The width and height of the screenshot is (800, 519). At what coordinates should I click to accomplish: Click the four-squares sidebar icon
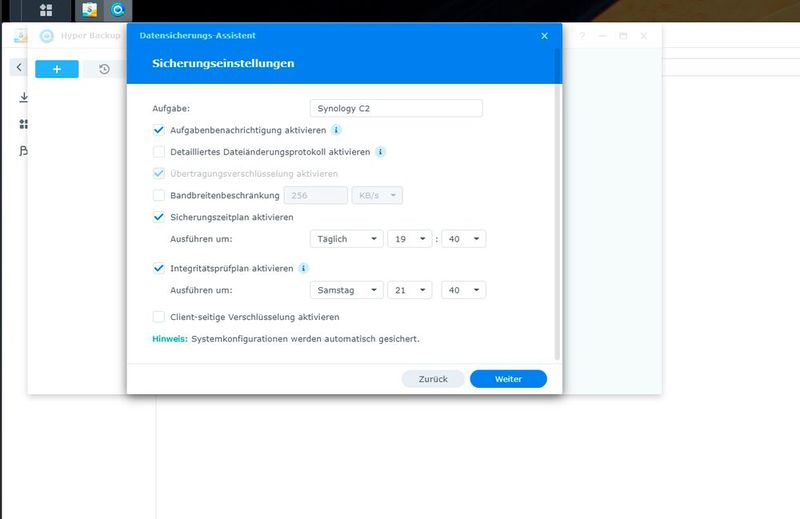pyautogui.click(x=23, y=124)
